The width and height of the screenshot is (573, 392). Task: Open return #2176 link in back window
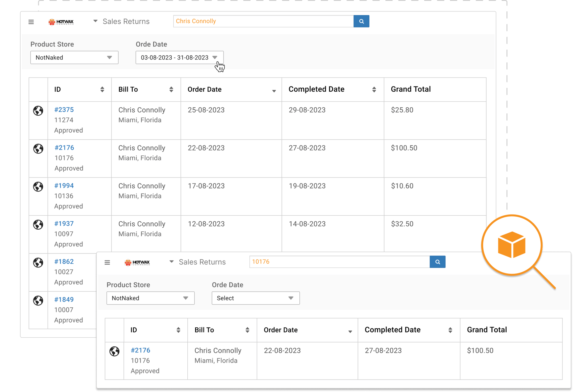pyautogui.click(x=64, y=148)
